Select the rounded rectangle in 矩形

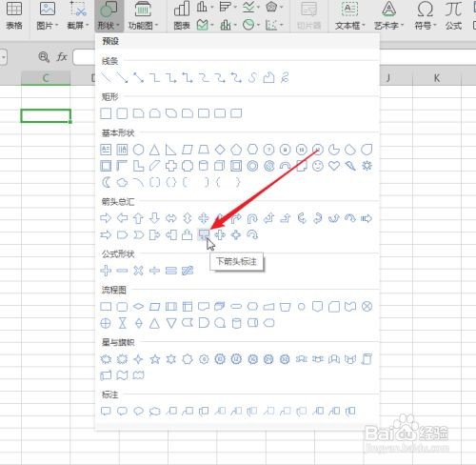(122, 113)
